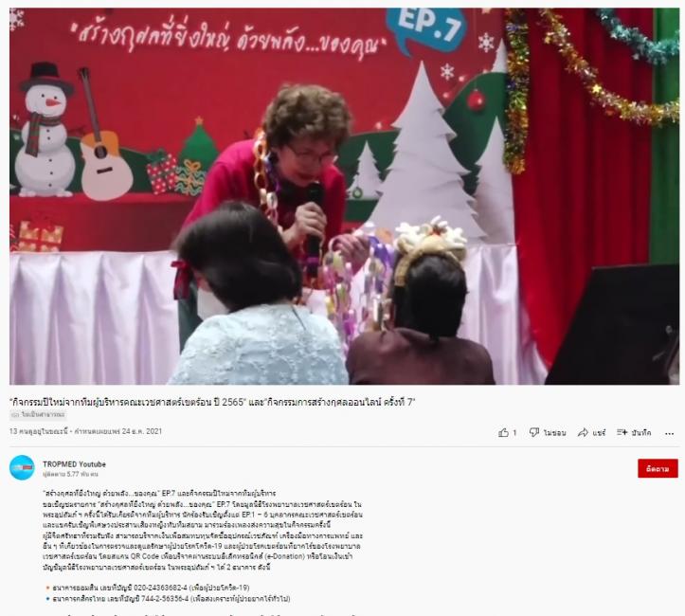685x616 pixels.
Task: Open the TROPMED Youtube channel name link
Action: [74, 464]
